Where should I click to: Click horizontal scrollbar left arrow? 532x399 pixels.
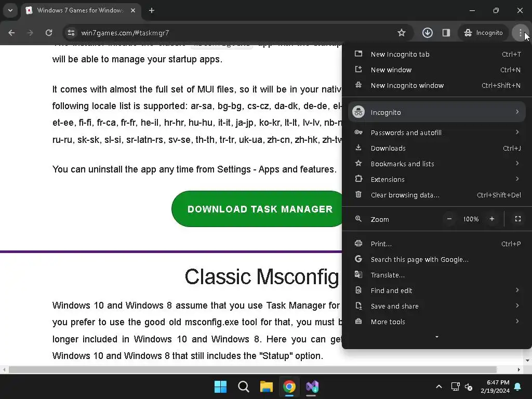[4, 369]
